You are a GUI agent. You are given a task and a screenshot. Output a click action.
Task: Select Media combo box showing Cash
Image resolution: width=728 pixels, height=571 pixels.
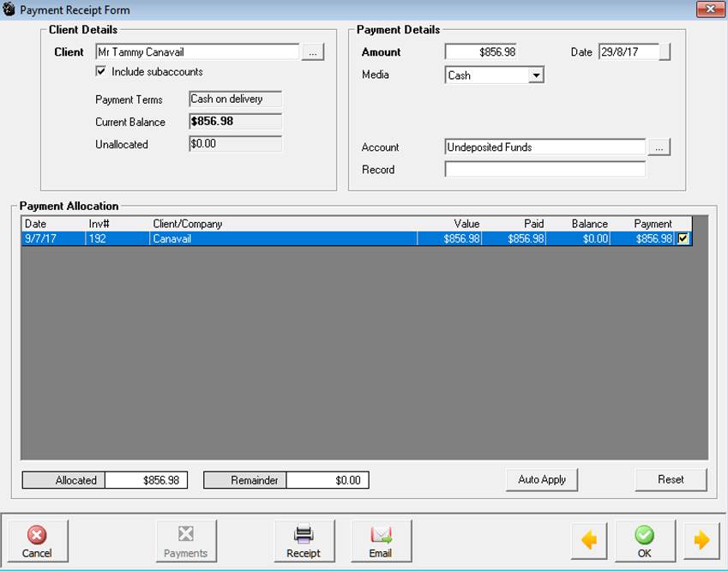pos(494,75)
